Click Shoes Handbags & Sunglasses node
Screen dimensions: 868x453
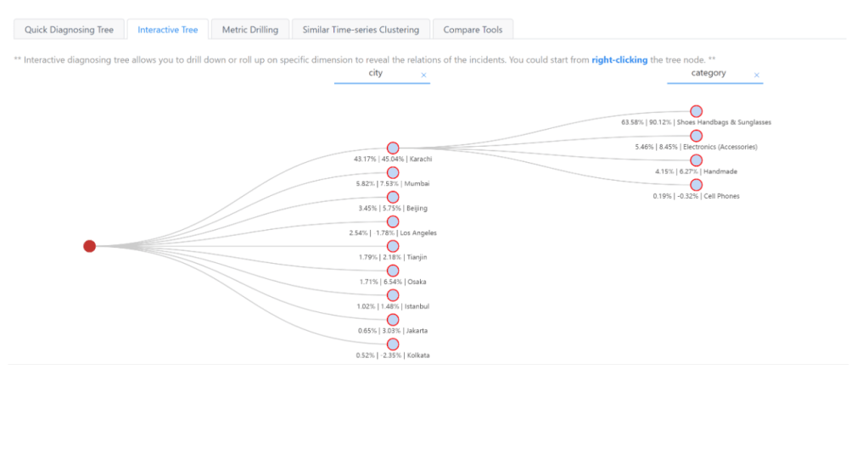696,111
